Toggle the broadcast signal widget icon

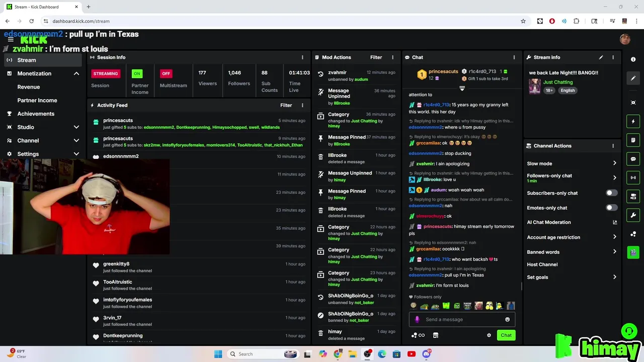[633, 177]
